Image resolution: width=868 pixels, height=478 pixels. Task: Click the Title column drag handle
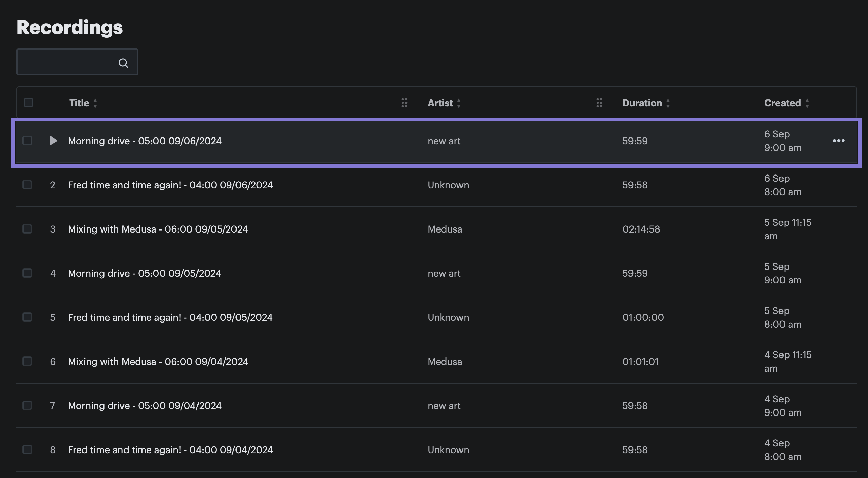coord(404,103)
